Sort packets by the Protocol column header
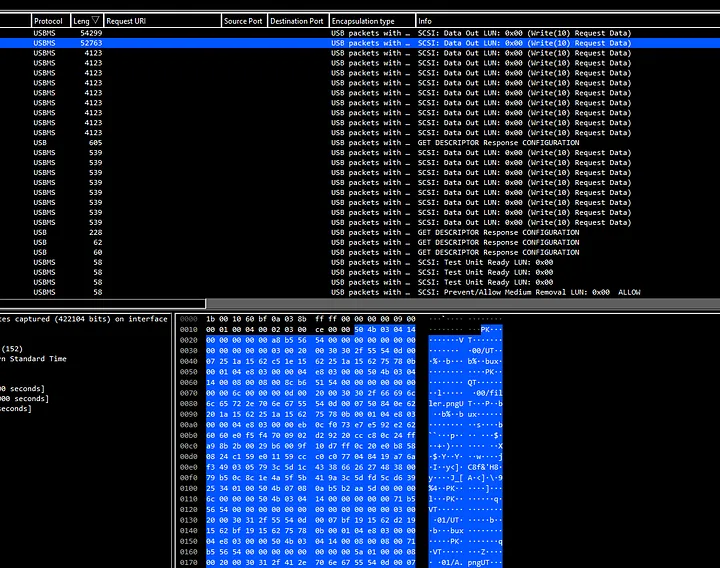 click(x=51, y=21)
